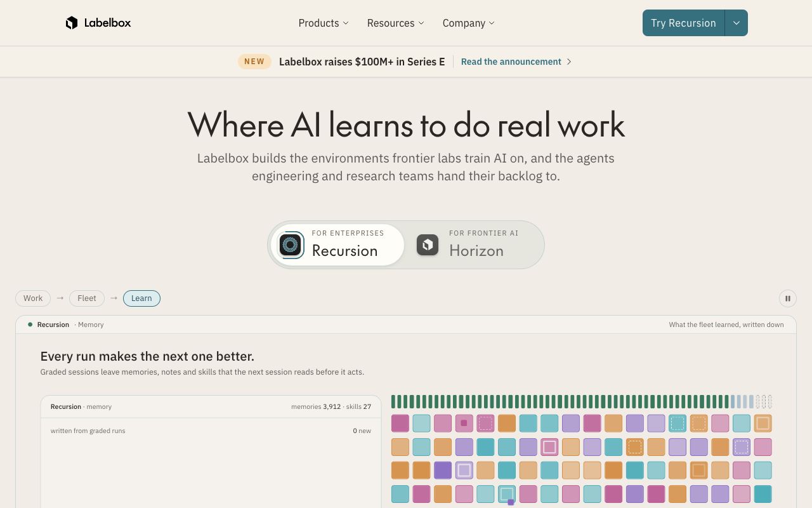This screenshot has height=508, width=812.
Task: Click "Labelbox raises $100M+ in Series E" text
Action: coord(362,62)
